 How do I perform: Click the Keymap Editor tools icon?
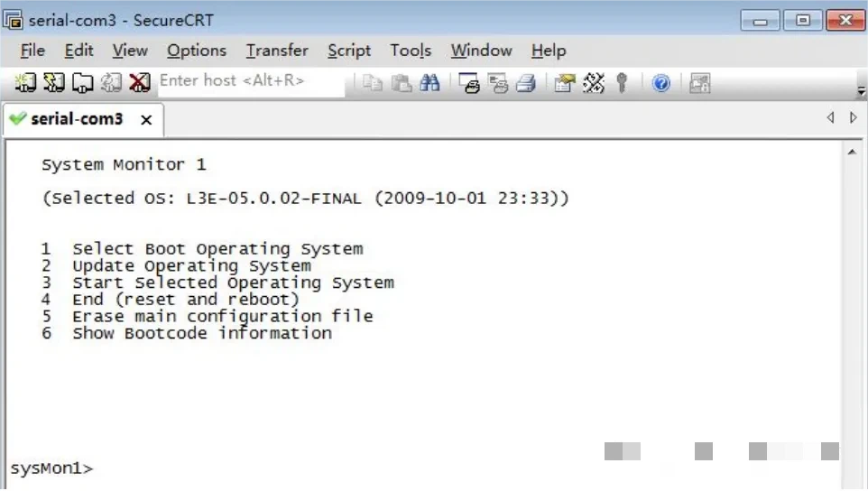tap(594, 83)
